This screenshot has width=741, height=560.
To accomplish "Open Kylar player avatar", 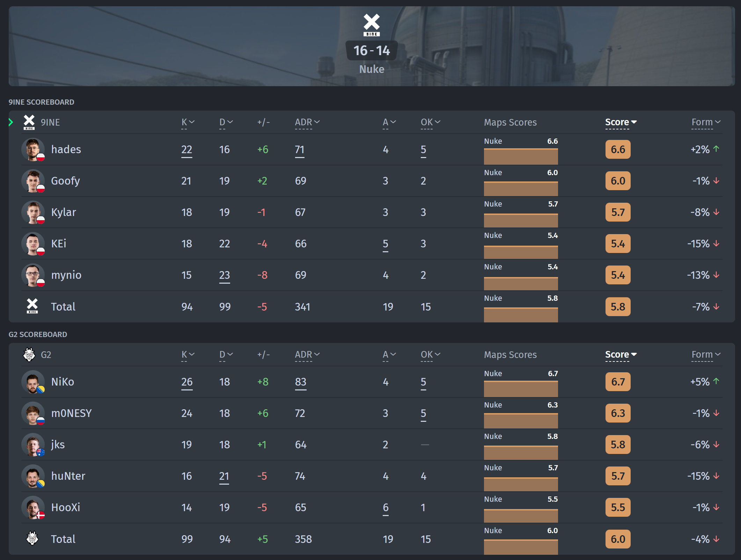I will [33, 212].
